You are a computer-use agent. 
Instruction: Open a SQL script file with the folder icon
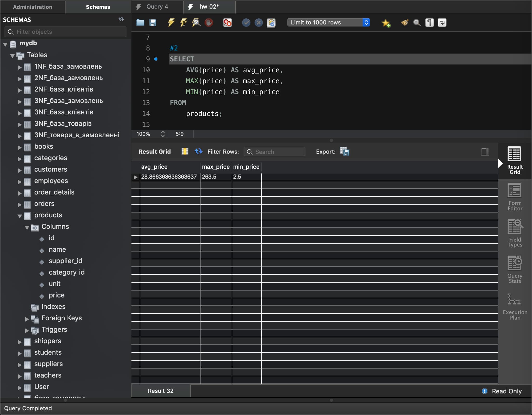[140, 23]
